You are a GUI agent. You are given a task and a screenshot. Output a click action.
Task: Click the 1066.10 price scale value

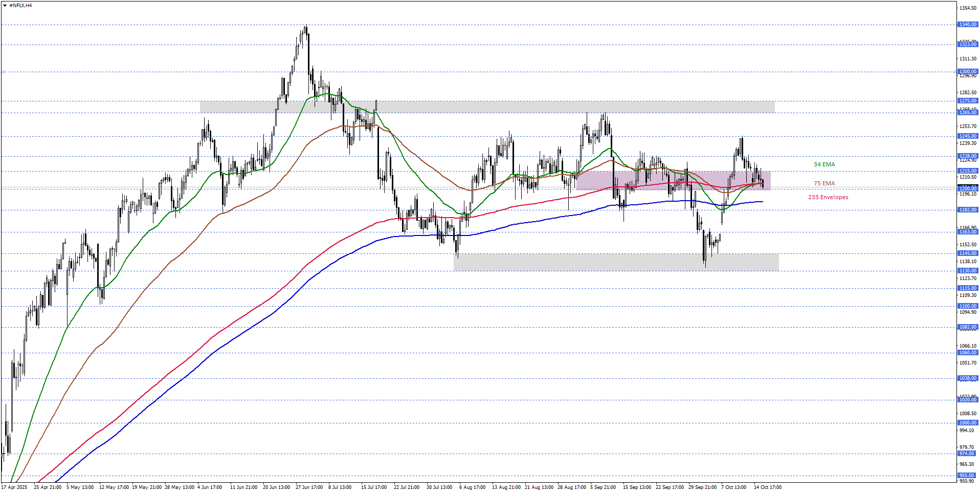[968, 346]
